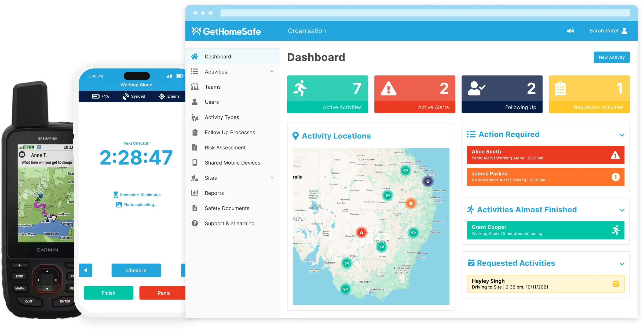
Task: Click the dark blue following-up map marker
Action: pyautogui.click(x=428, y=181)
